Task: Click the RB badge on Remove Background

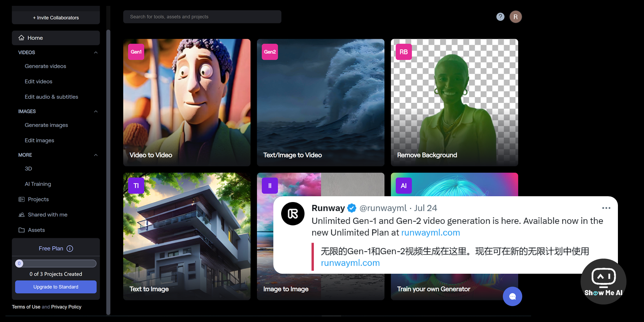Action: pos(404,52)
